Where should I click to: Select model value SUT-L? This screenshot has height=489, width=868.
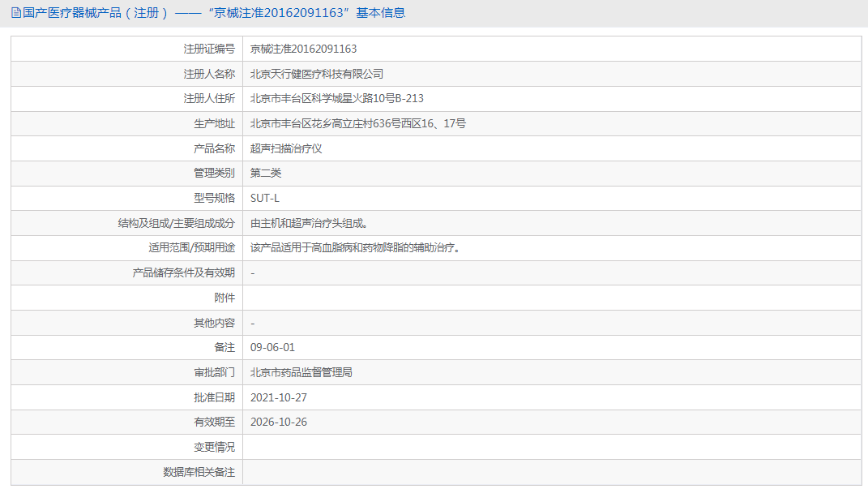[x=264, y=198]
